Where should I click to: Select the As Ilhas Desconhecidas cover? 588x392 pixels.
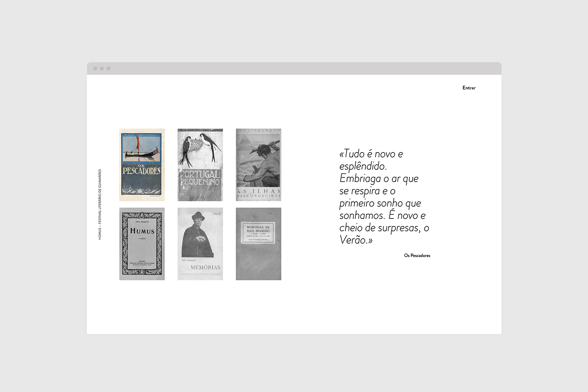[258, 165]
